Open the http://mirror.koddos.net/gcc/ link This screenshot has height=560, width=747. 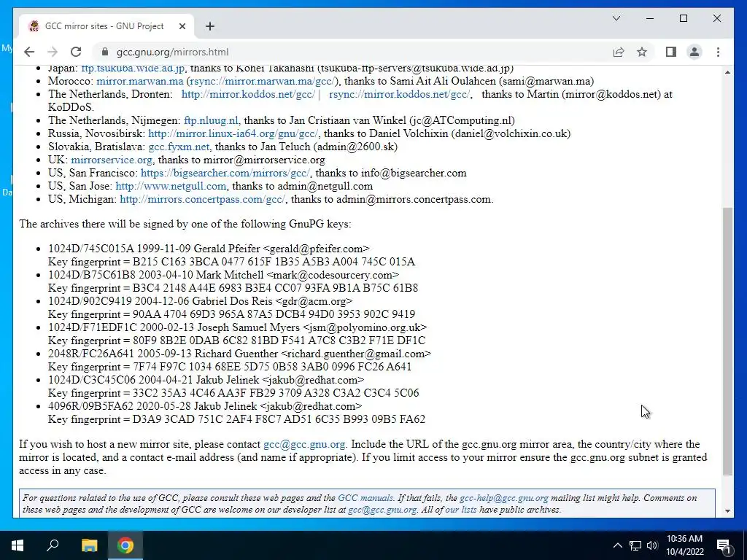pyautogui.click(x=248, y=94)
